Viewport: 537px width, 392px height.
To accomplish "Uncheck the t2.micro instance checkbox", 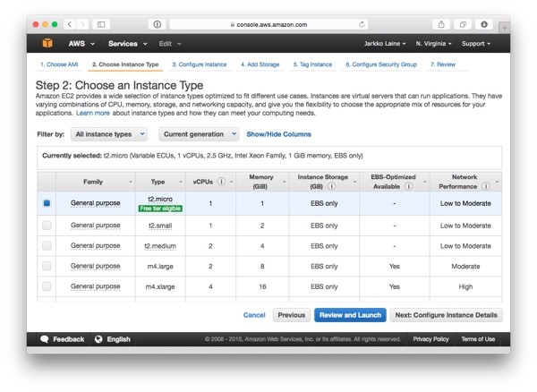I will coord(47,203).
